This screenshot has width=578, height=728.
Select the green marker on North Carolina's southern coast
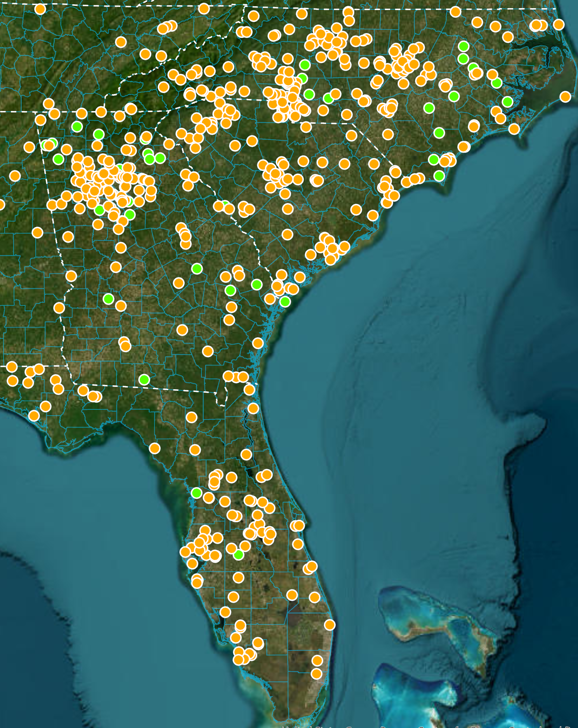[x=439, y=176]
